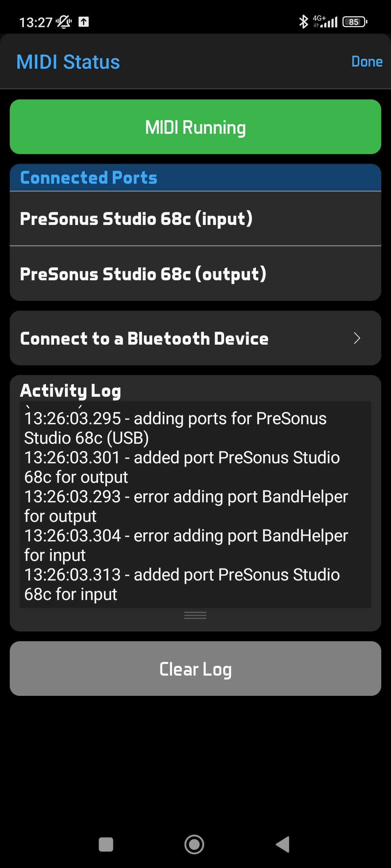Screen dimensions: 391x868
Task: Open Connect to a Bluetooth Device
Action: coord(181,338)
